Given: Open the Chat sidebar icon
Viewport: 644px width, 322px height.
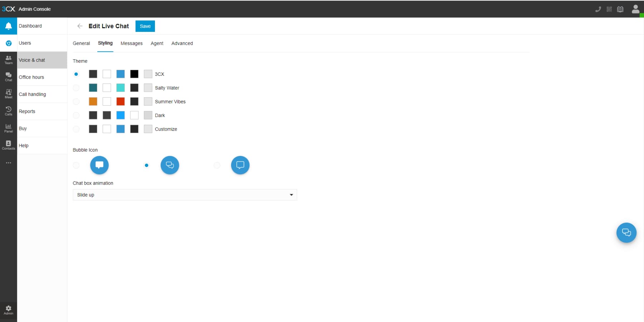Looking at the screenshot, I should coord(8,77).
